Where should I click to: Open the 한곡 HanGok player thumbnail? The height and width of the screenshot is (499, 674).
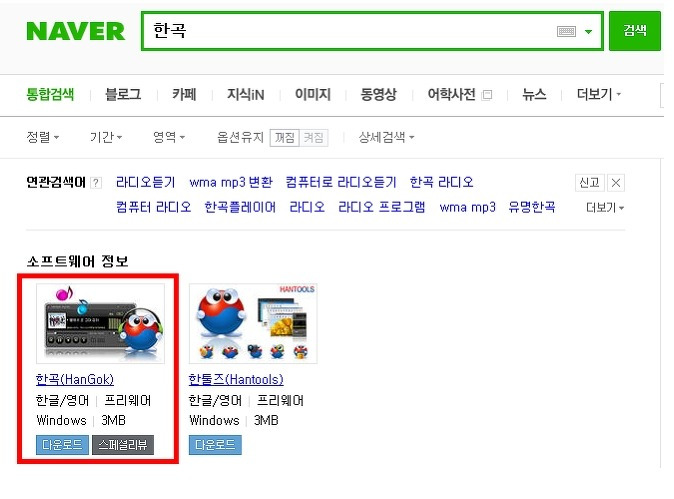point(101,323)
